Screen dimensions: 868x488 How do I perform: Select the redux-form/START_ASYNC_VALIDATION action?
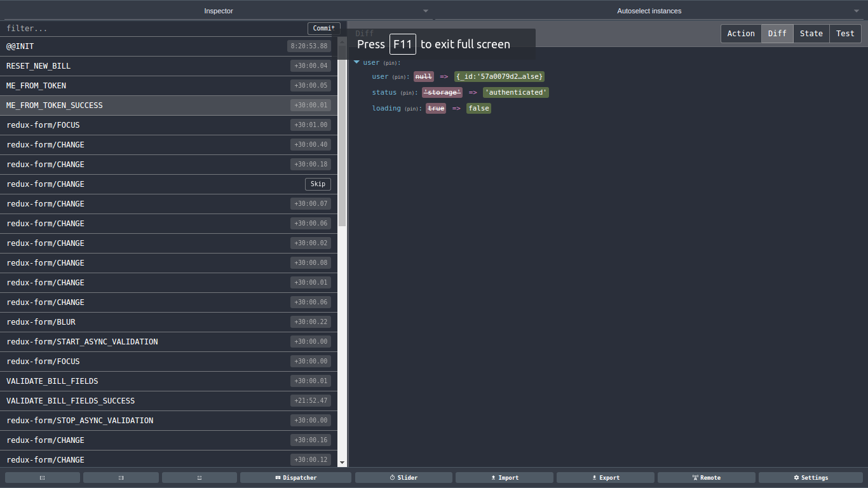click(168, 342)
